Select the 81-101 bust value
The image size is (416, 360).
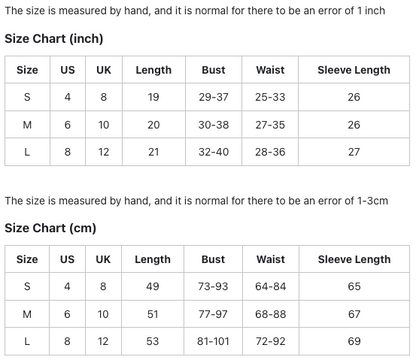pos(213,341)
